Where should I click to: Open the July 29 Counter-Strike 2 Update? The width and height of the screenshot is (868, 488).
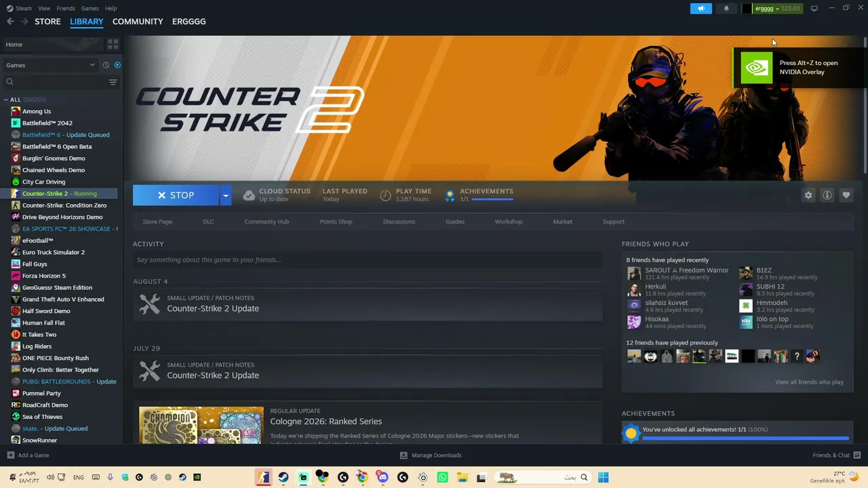pyautogui.click(x=368, y=371)
